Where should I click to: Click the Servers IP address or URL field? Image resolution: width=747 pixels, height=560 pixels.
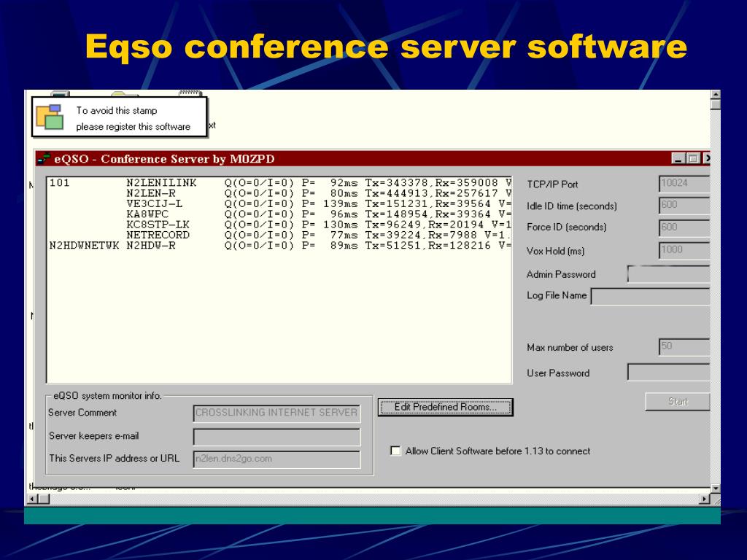point(276,459)
